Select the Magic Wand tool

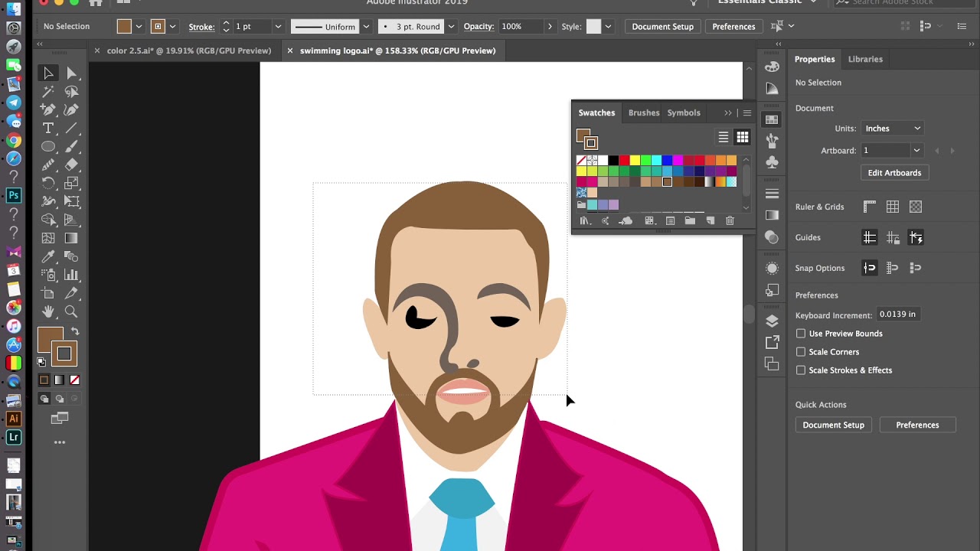tap(48, 91)
